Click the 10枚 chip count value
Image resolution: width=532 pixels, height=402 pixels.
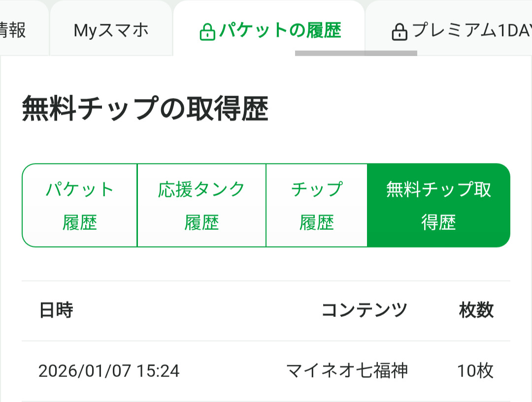pos(475,371)
